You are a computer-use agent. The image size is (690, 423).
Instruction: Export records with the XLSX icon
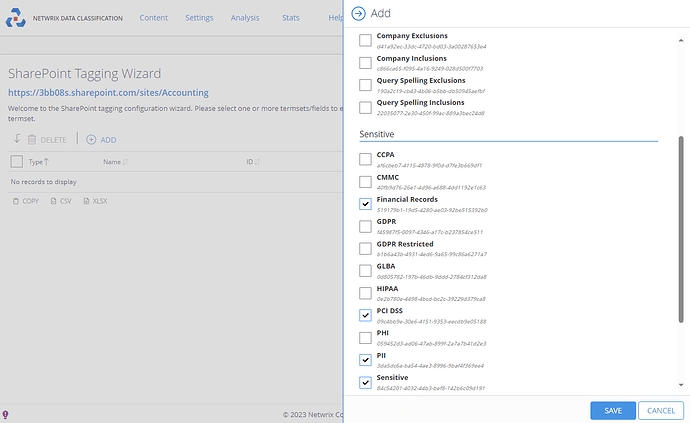[x=86, y=201]
